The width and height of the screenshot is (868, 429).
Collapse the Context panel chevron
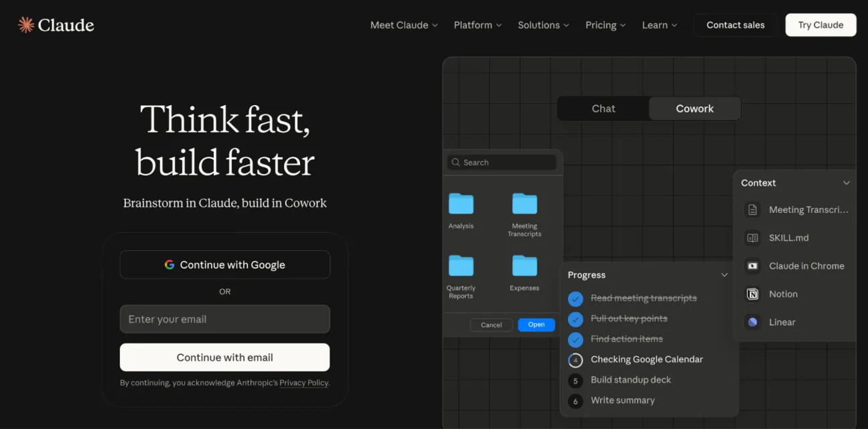tap(847, 183)
